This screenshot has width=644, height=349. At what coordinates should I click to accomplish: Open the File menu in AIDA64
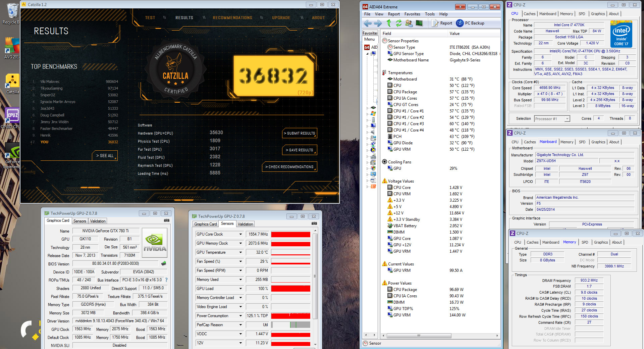click(367, 14)
